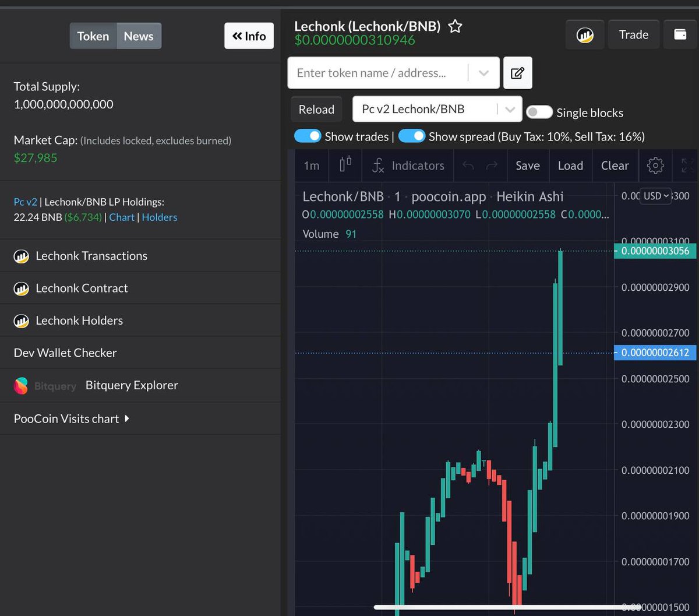Screen dimensions: 699x616
Task: Click the edit pencil icon beside token search
Action: coord(518,73)
